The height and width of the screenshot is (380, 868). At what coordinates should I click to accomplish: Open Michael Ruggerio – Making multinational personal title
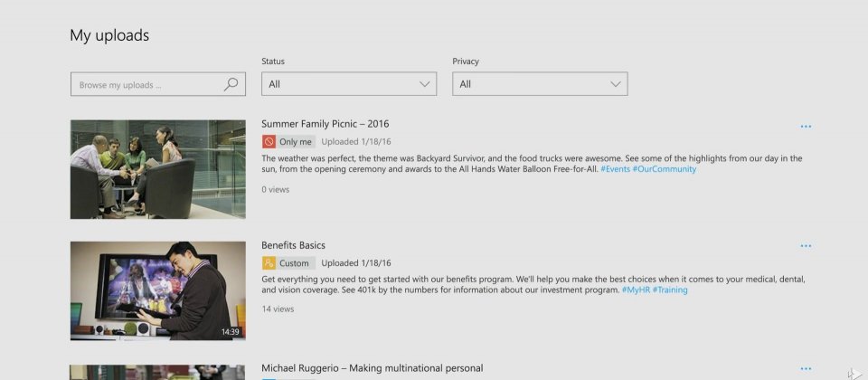[x=372, y=368]
